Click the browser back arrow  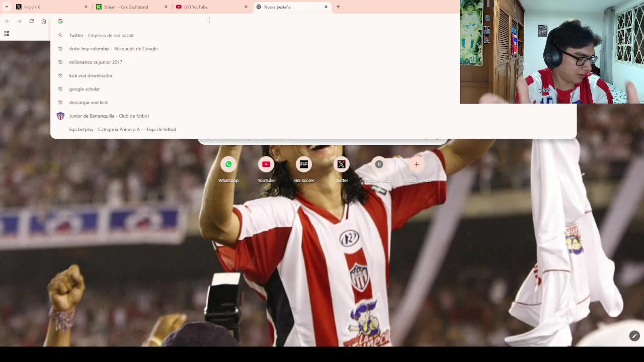7,21
